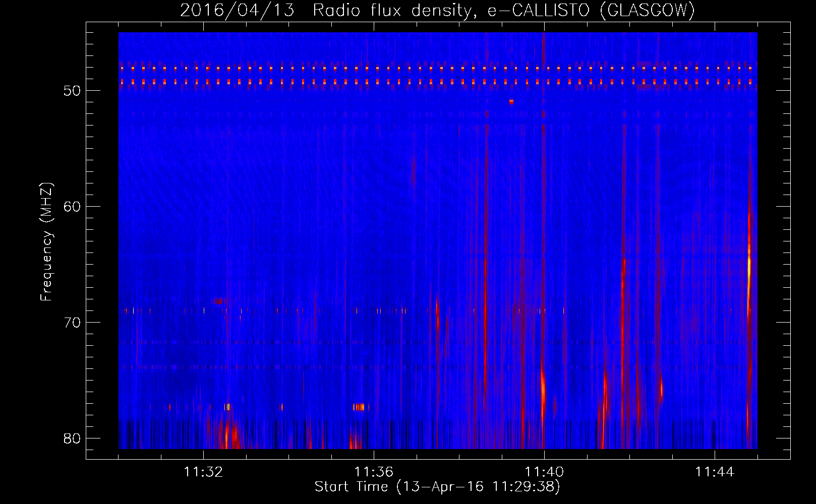Click the 80 frequency tick label
This screenshot has height=504, width=816.
click(x=72, y=438)
